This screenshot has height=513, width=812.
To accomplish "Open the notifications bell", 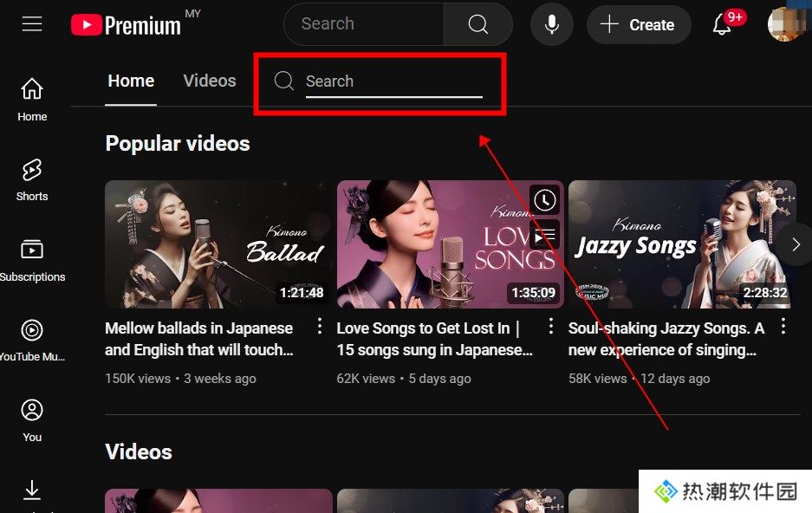I will pyautogui.click(x=722, y=25).
